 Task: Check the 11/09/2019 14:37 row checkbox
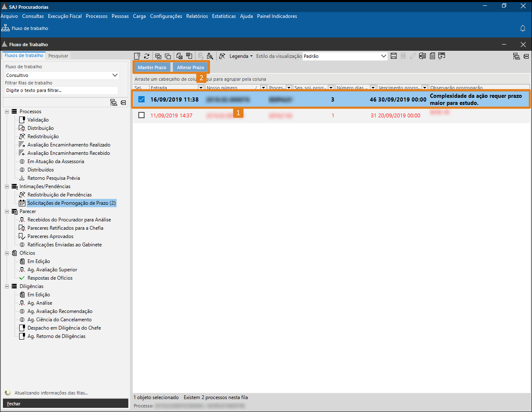[x=141, y=115]
